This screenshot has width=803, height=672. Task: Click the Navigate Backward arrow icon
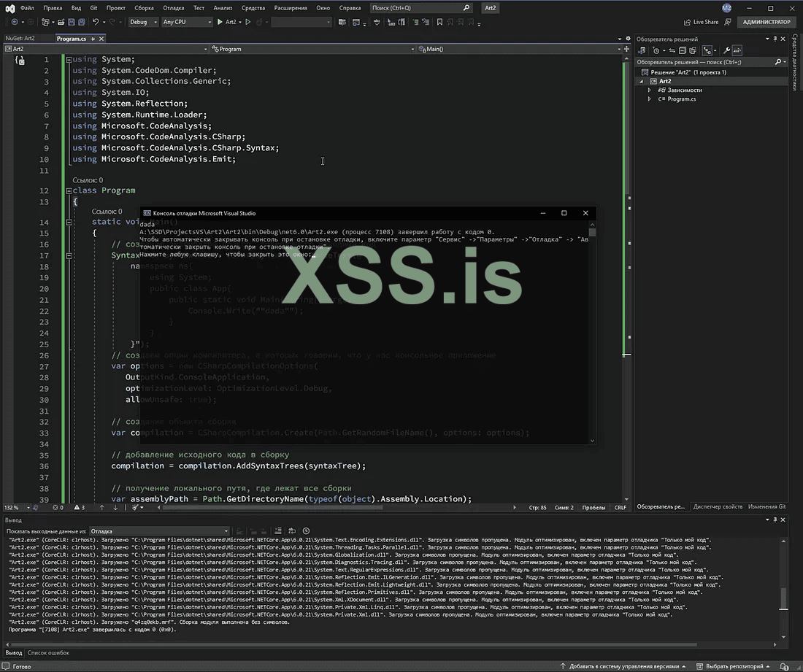(x=15, y=22)
